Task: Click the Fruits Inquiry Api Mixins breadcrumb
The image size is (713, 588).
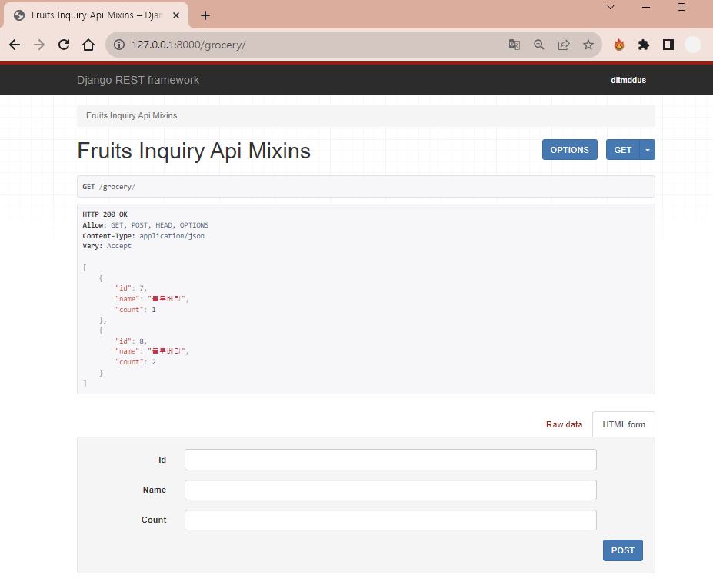Action: click(132, 115)
